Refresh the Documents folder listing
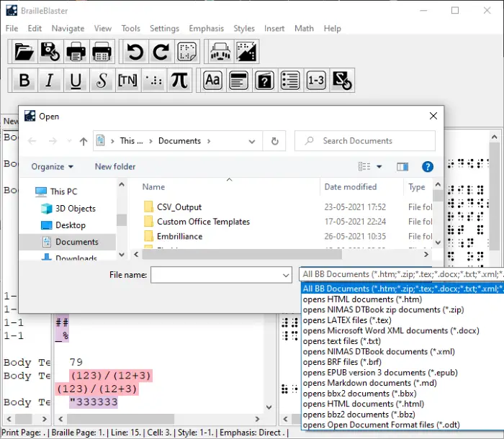504x439 pixels. click(x=274, y=141)
